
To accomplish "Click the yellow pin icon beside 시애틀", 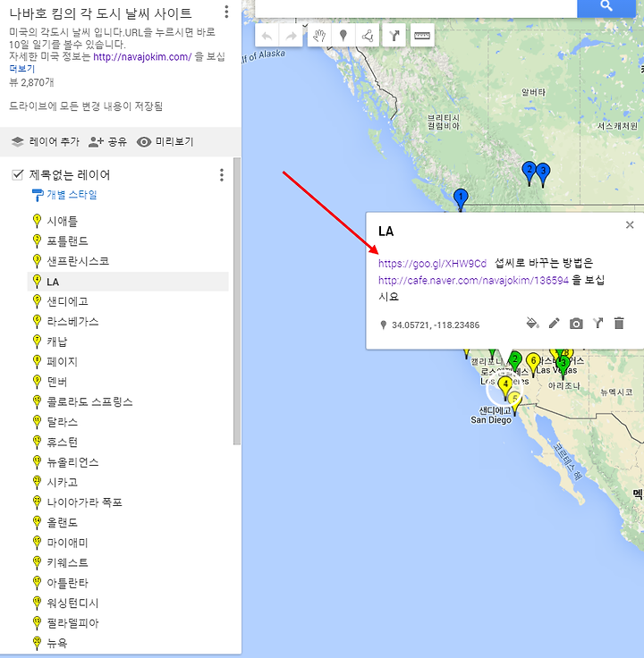I will pos(37,221).
